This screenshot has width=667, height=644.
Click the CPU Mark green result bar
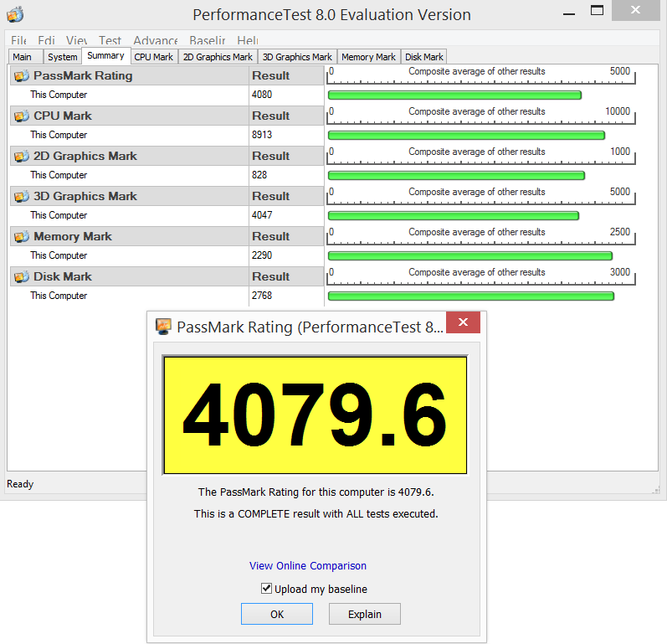[466, 136]
